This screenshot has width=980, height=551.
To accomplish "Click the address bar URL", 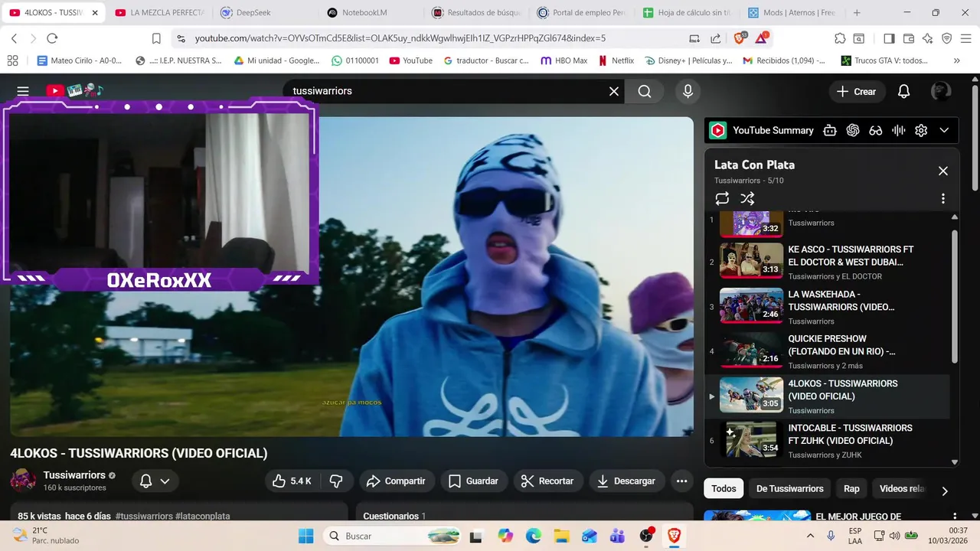I will [x=400, y=38].
